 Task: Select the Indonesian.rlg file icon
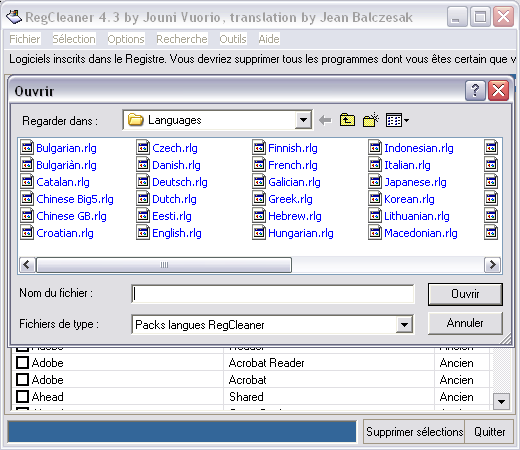pos(375,147)
